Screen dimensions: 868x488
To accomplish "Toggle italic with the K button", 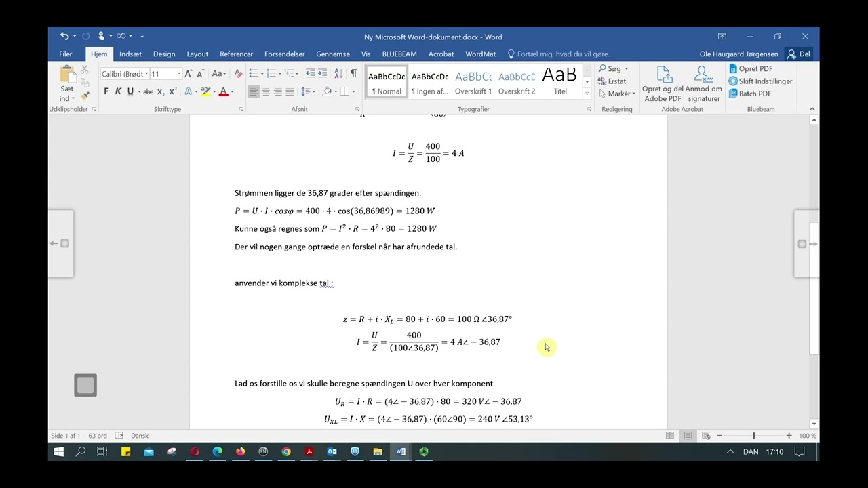I will coord(118,91).
